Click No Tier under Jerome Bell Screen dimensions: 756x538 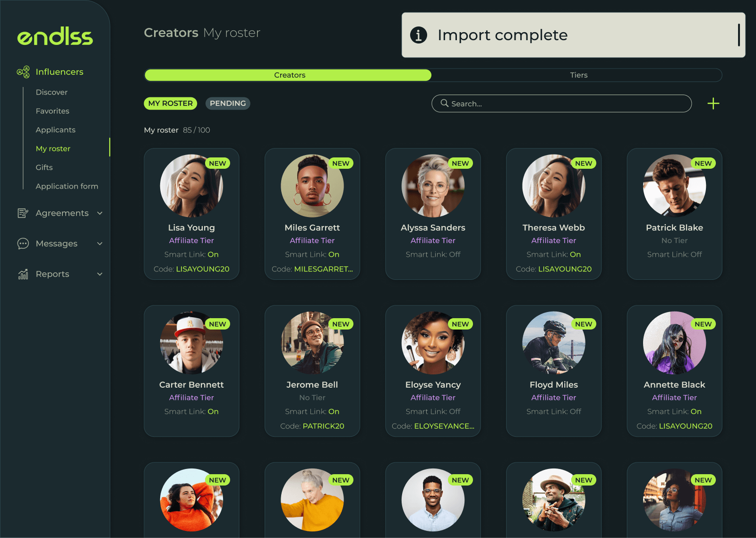(312, 398)
